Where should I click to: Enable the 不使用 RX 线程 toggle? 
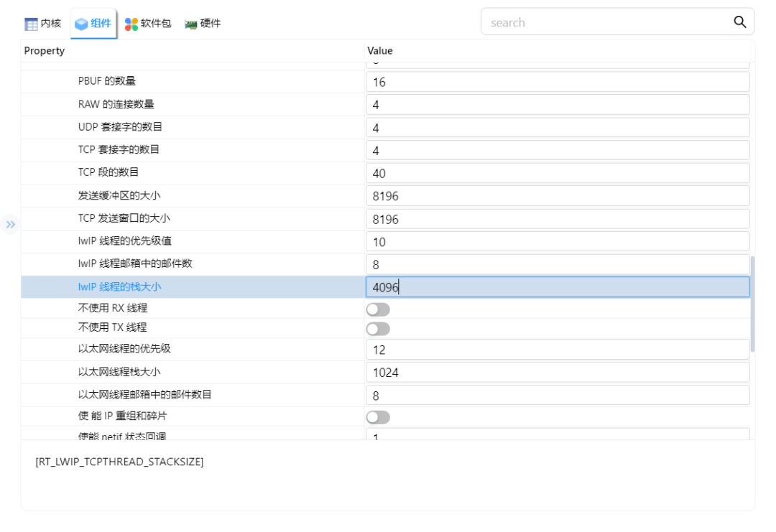(377, 309)
